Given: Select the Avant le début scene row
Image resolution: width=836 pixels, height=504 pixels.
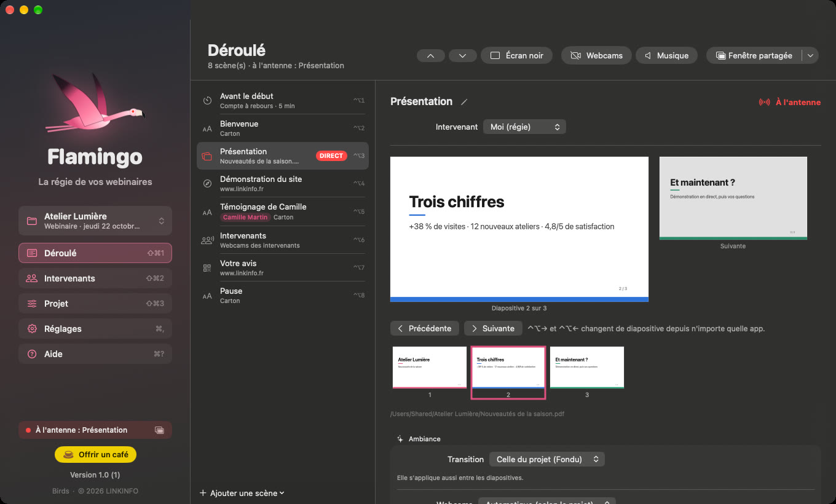Looking at the screenshot, I should pos(283,101).
